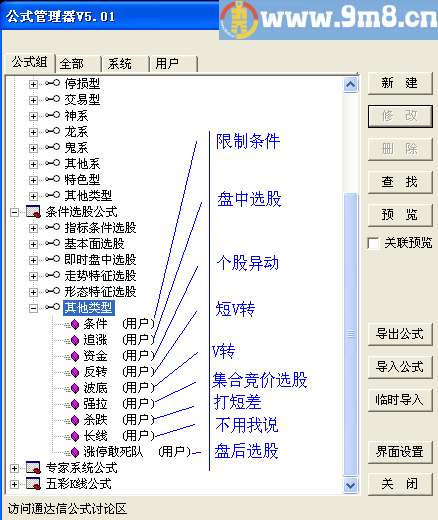Click the 导出公式 button
Image resolution: width=438 pixels, height=520 pixels.
click(400, 334)
